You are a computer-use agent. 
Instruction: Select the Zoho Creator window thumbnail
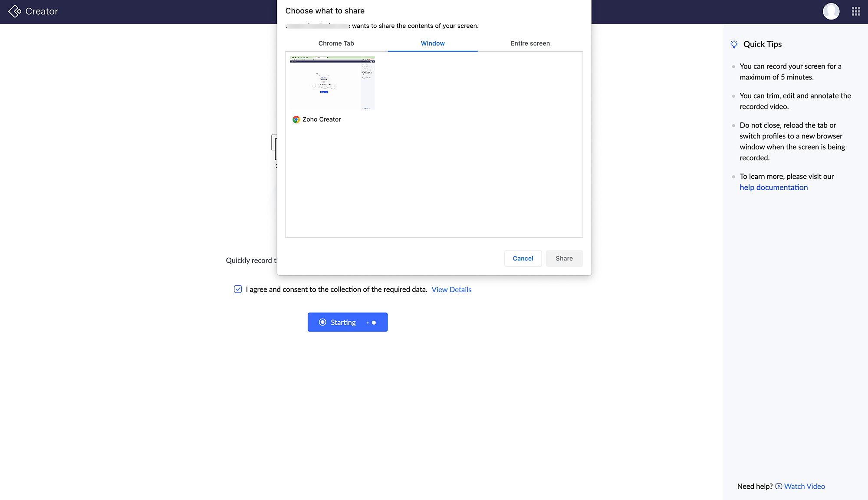click(x=332, y=83)
